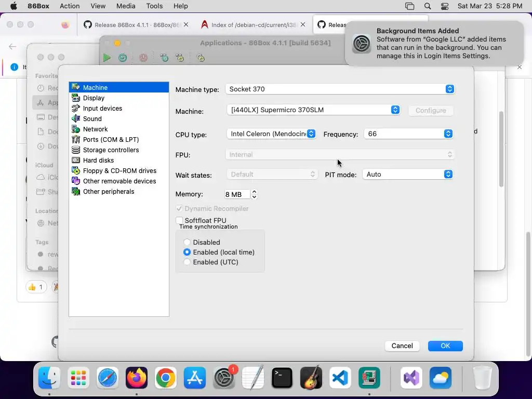
Task: Open Visual Studio Code from the Dock
Action: pos(340,378)
